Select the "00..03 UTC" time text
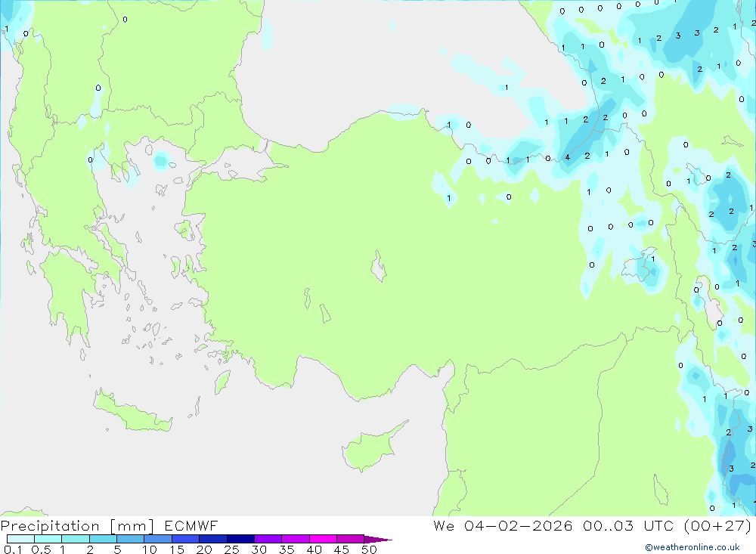 coord(627,525)
